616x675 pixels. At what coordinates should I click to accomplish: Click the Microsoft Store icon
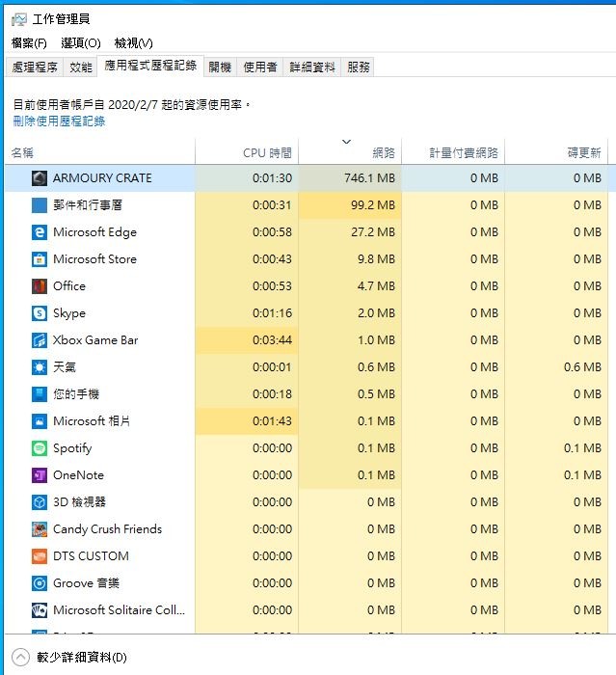[x=40, y=259]
